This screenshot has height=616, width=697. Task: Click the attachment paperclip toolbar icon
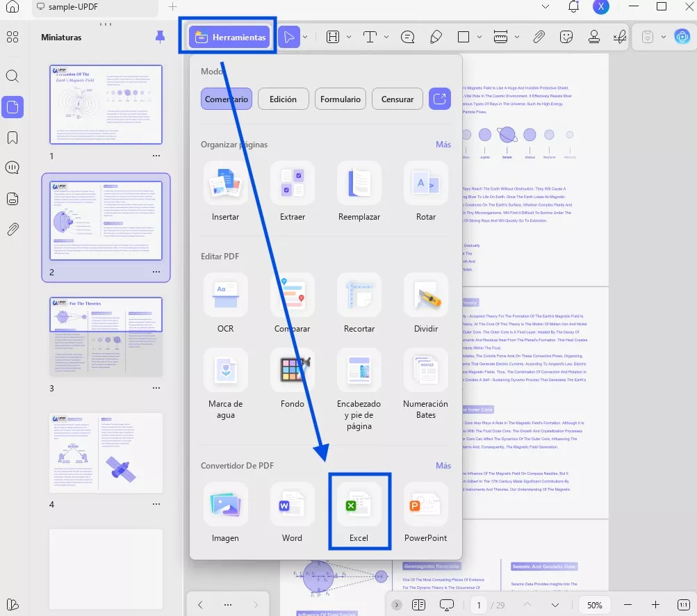coord(539,37)
